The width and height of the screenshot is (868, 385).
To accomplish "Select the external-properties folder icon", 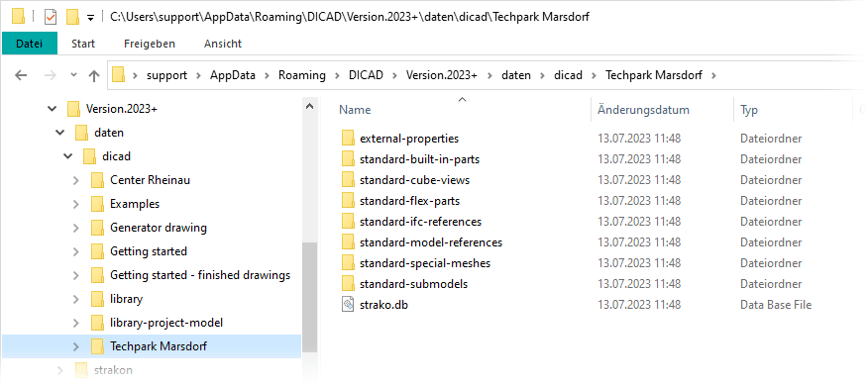I will pyautogui.click(x=348, y=139).
